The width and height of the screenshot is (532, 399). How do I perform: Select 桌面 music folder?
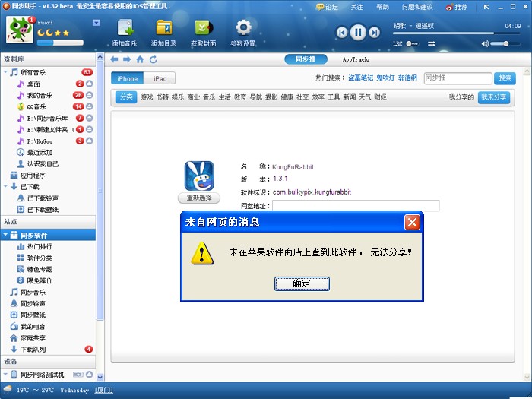(x=33, y=84)
